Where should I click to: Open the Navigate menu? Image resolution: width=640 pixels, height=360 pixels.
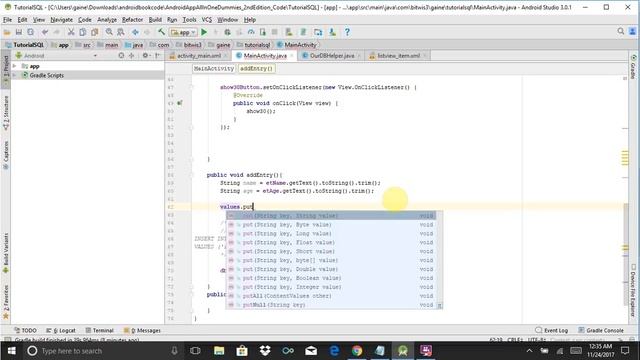tap(61, 20)
